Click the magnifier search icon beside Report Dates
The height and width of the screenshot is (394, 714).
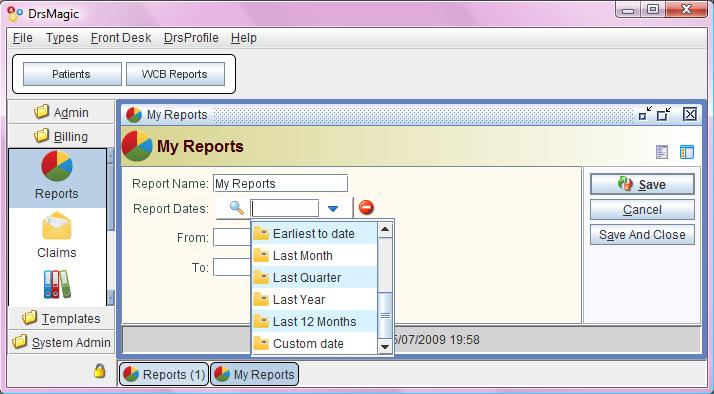[236, 208]
